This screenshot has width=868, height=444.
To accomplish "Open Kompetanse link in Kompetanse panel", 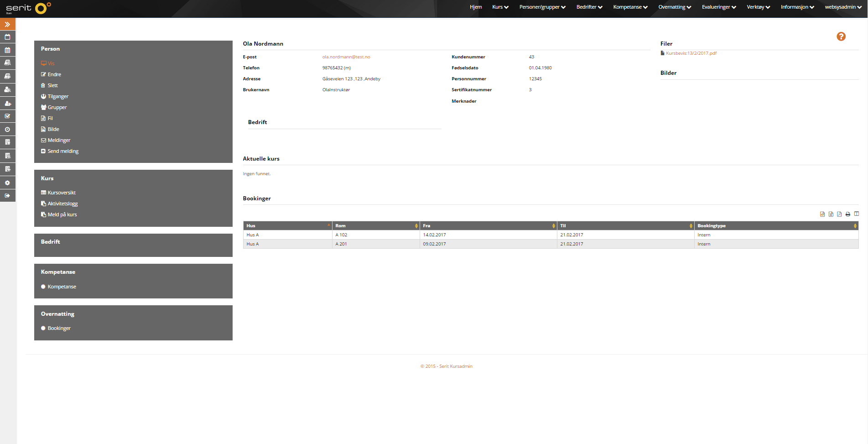I will (58, 287).
